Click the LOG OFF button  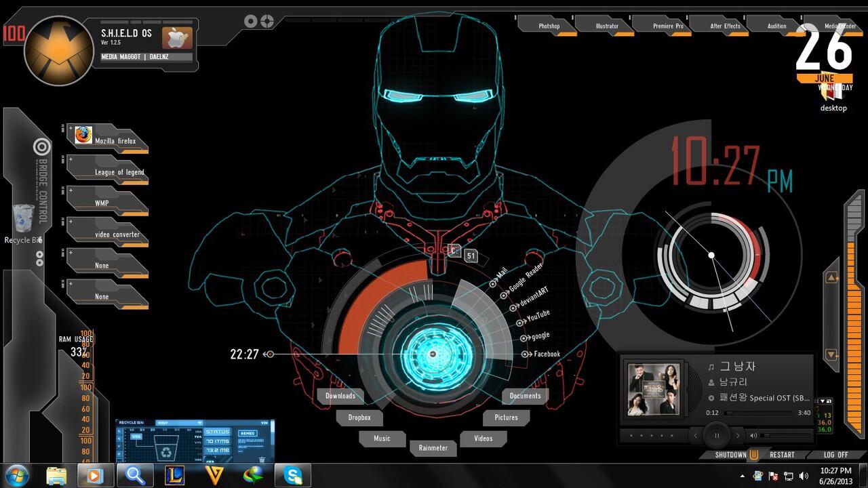tap(835, 455)
